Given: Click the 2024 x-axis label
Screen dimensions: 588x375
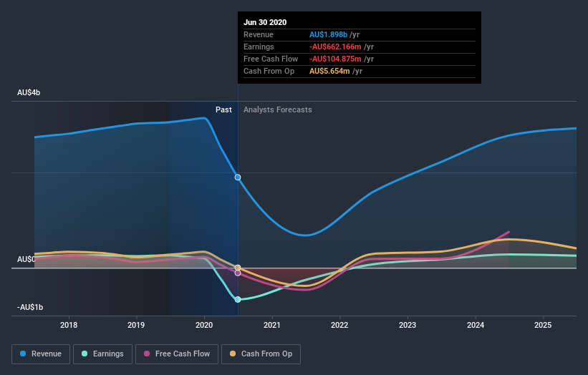Looking at the screenshot, I should [476, 325].
